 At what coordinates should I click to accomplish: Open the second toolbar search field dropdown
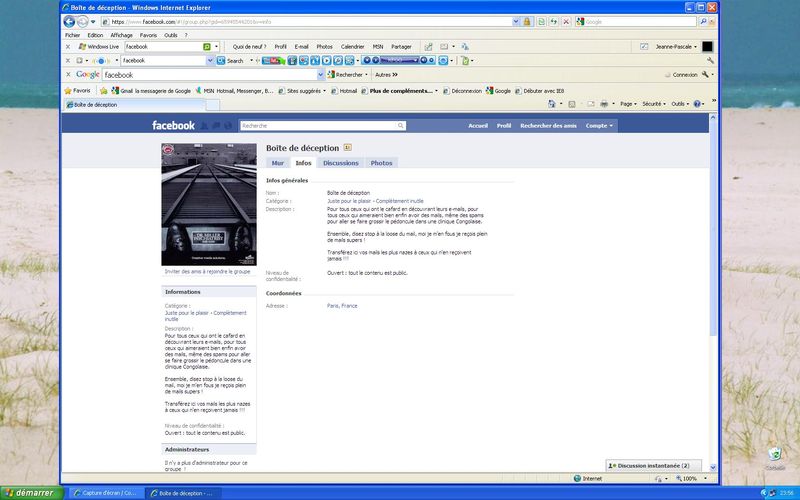tap(210, 60)
